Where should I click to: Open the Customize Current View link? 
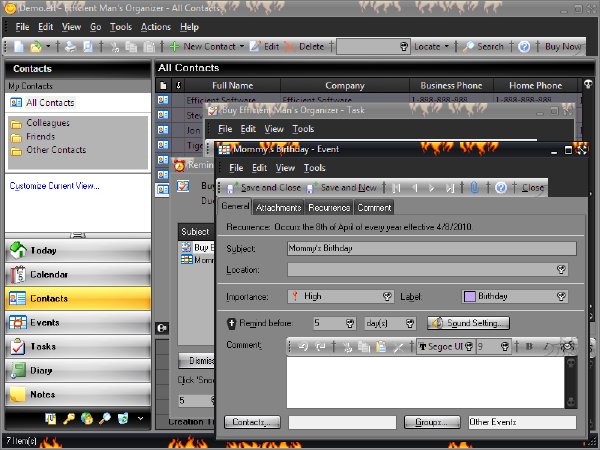click(54, 186)
